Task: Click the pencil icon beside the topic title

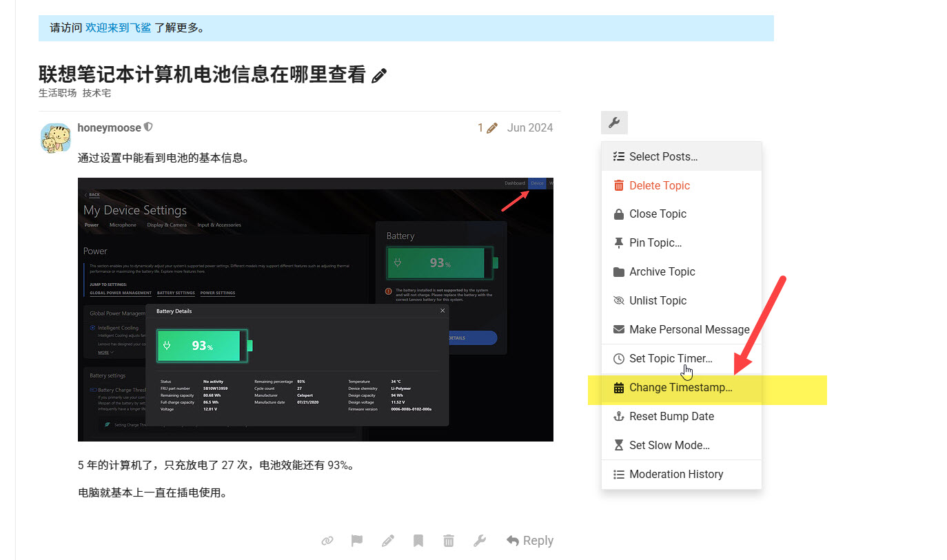Action: pos(379,76)
